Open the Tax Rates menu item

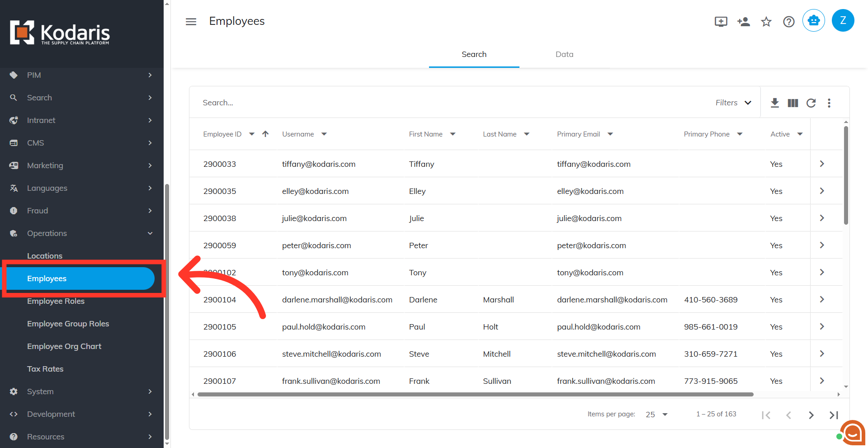45,369
